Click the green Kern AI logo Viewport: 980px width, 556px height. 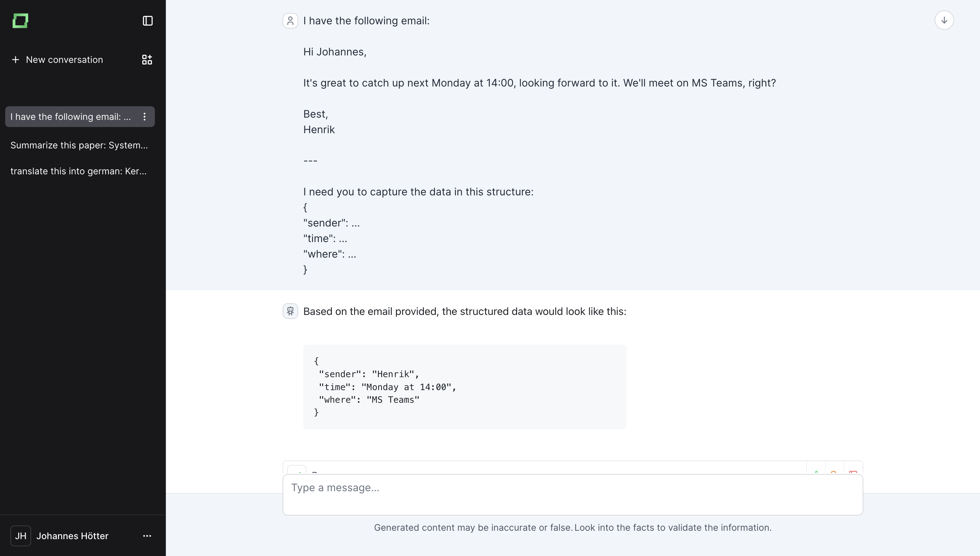click(x=21, y=21)
